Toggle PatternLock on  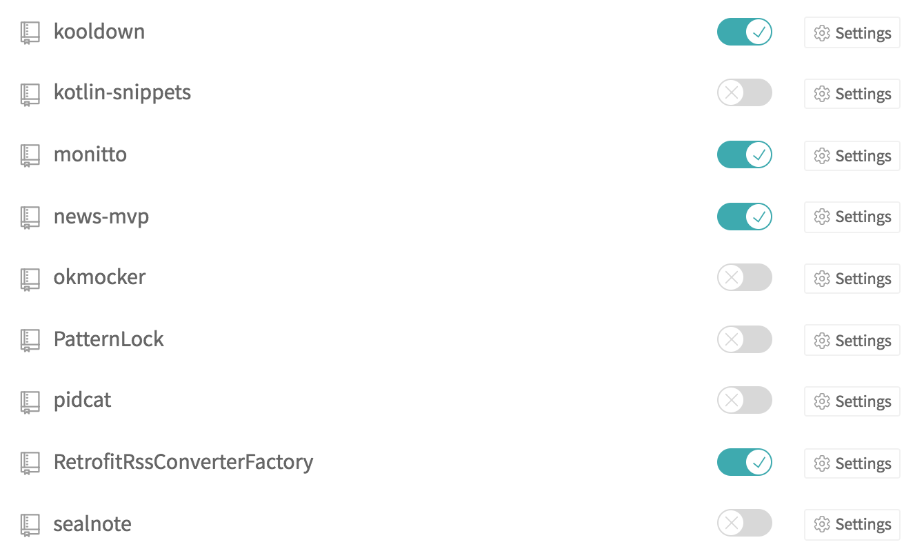(744, 339)
